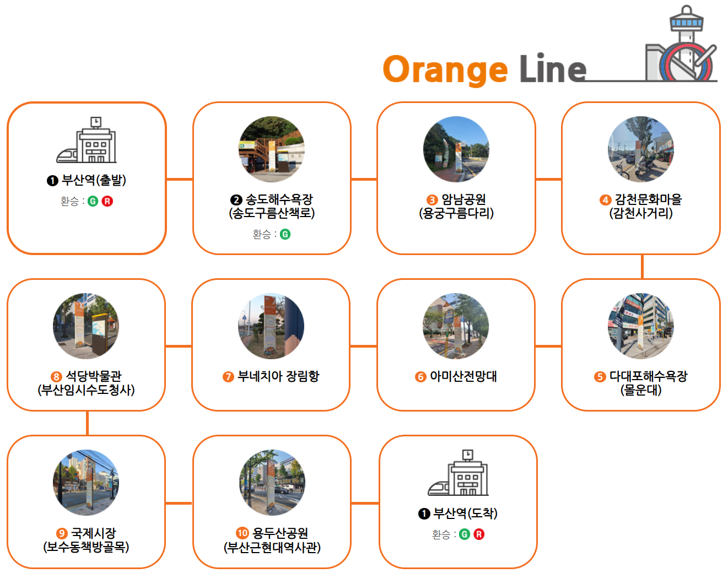Open the 다대포해수욕장 stop photo
This screenshot has height=584, width=728.
pos(641,326)
